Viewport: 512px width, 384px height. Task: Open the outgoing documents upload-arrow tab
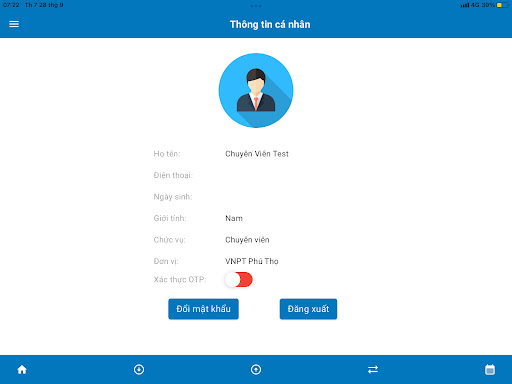[256, 369]
